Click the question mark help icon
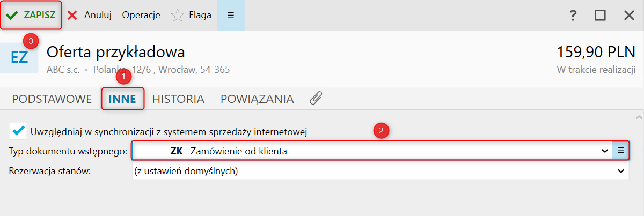 pos(573,16)
